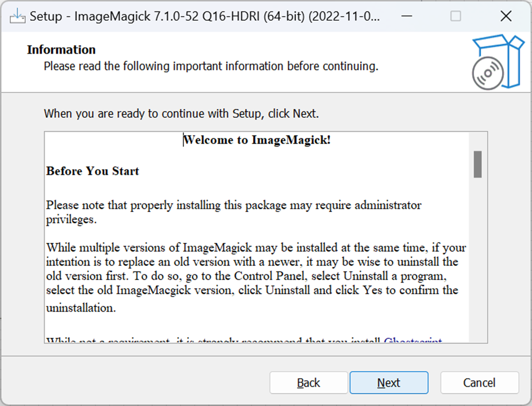Click "Please read the following important information" subtitle
The width and height of the screenshot is (532, 406).
[x=211, y=67]
